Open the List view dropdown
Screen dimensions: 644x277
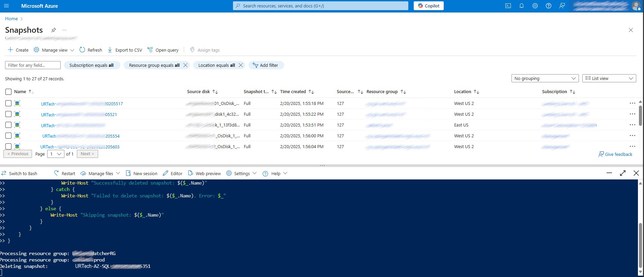609,78
